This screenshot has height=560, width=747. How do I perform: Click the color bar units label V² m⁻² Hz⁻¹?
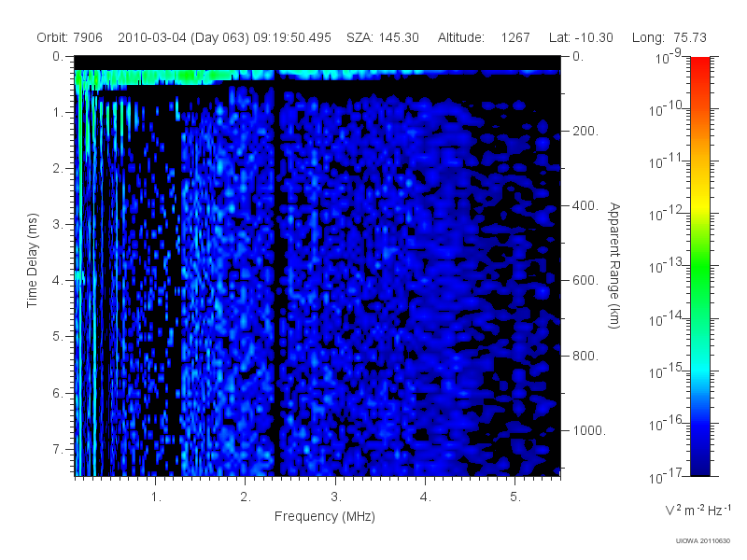click(698, 510)
